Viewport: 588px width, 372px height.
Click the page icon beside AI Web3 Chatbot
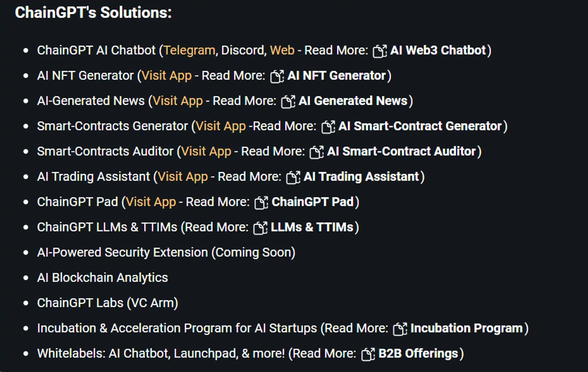(380, 51)
